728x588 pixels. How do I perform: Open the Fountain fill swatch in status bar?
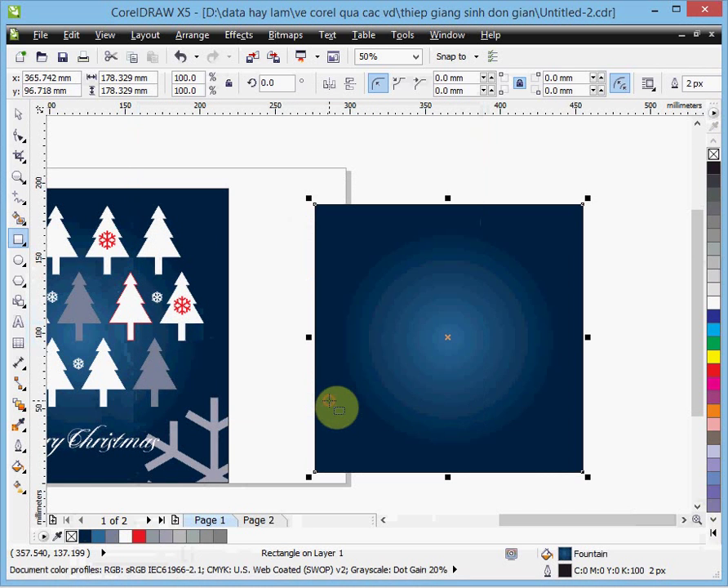coord(565,554)
